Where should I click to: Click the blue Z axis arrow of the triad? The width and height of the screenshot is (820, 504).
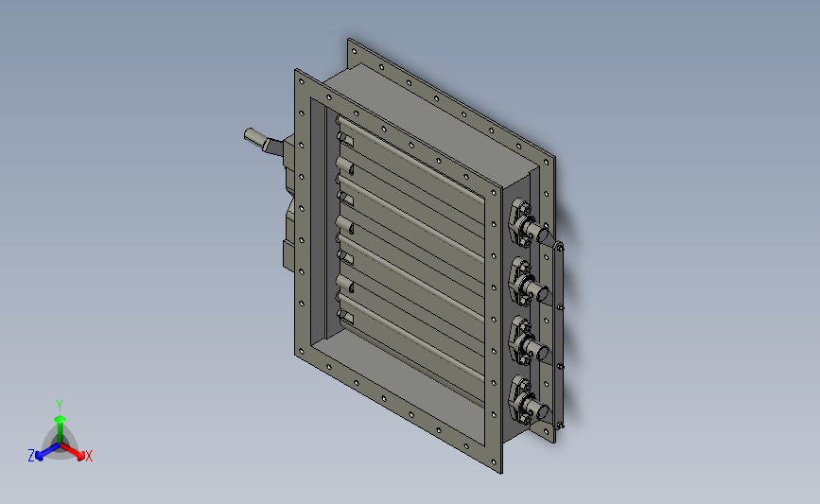(x=47, y=452)
